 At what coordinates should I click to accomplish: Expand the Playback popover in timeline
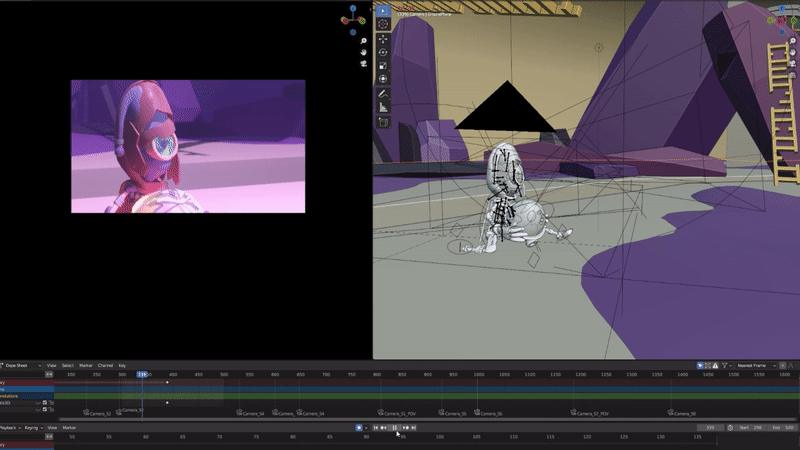[10, 428]
